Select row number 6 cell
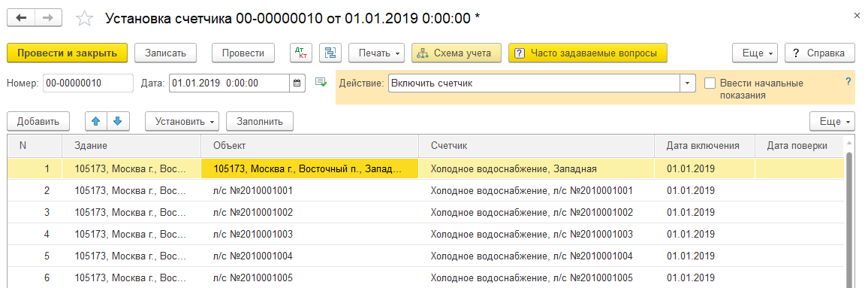 [35, 277]
